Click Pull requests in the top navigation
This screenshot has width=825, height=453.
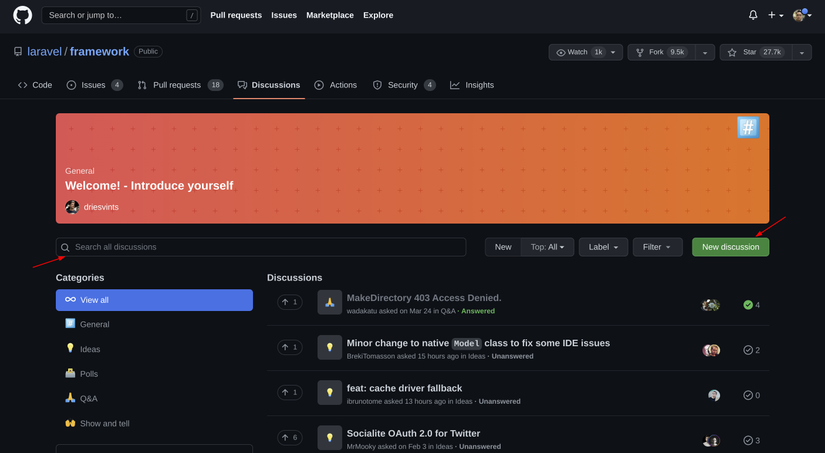tap(236, 15)
